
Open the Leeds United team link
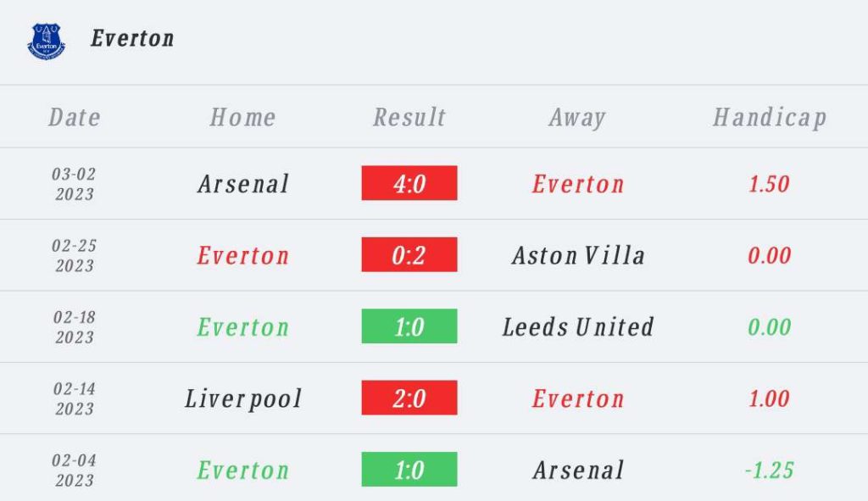(x=578, y=327)
